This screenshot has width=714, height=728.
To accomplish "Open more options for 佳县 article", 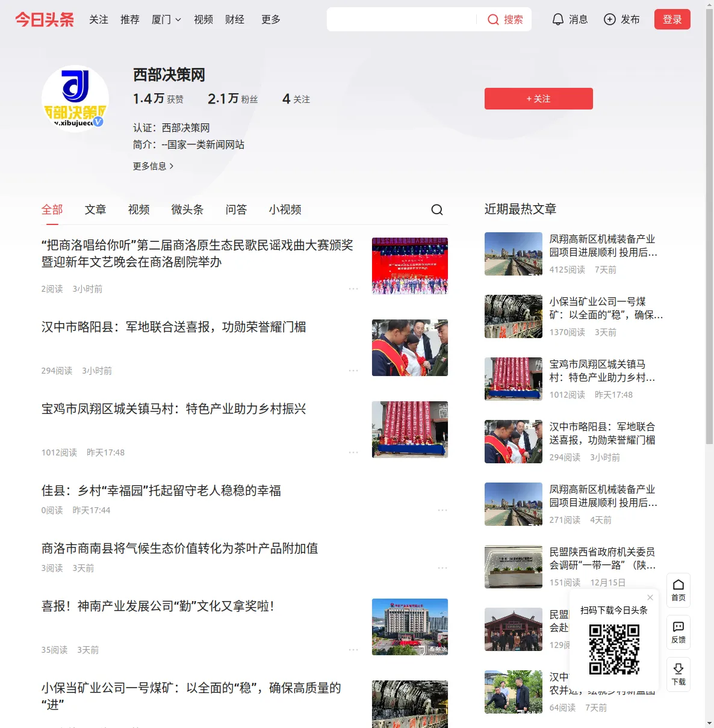I will pos(442,510).
